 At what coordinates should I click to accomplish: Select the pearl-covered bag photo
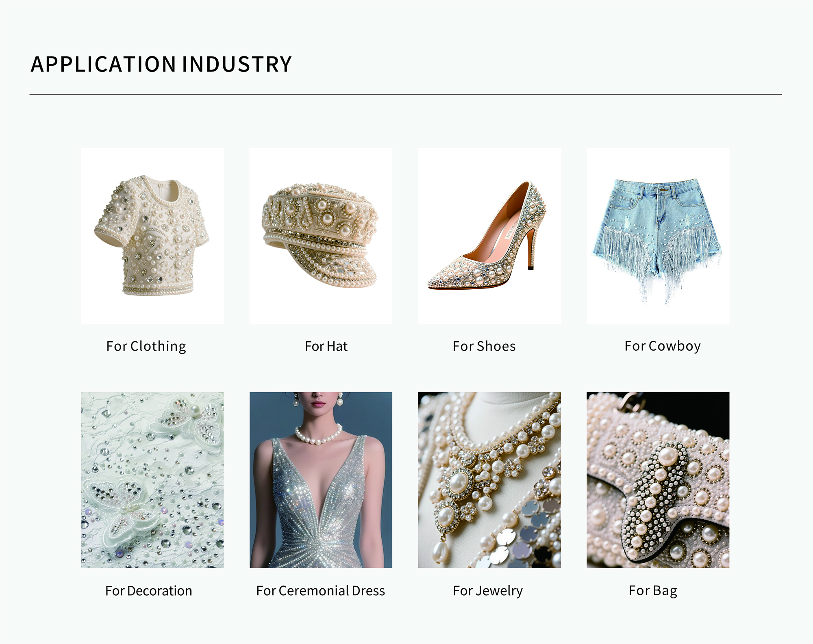[x=658, y=479]
